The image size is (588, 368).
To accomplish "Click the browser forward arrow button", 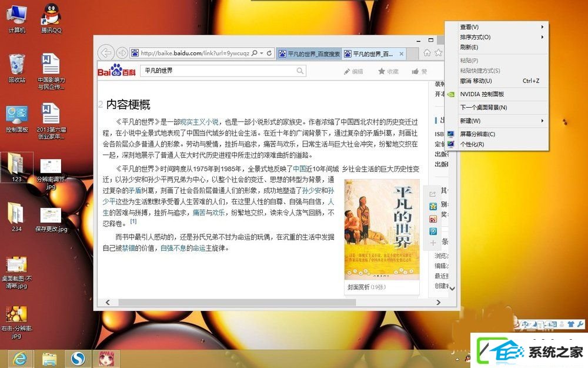I will (x=122, y=53).
